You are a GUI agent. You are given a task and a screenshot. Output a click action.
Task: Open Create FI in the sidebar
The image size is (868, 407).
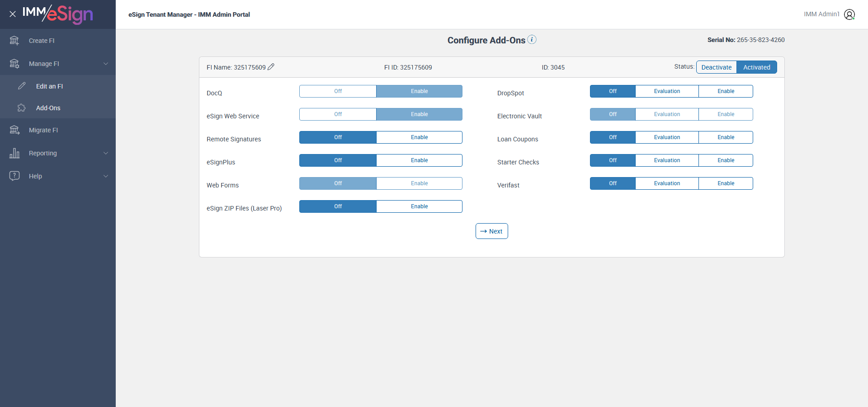[58, 41]
